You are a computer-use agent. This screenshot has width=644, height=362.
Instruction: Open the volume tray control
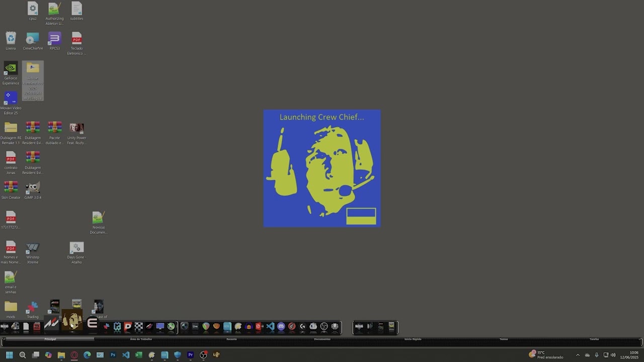[613, 355]
